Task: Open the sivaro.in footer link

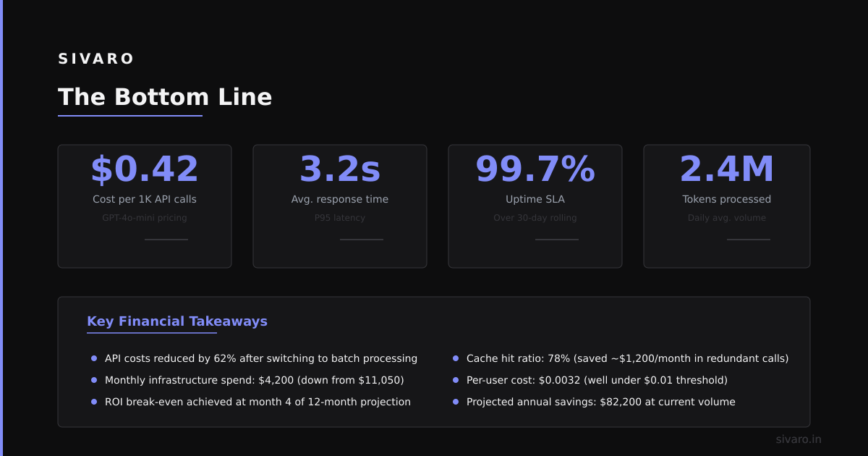Action: (799, 439)
